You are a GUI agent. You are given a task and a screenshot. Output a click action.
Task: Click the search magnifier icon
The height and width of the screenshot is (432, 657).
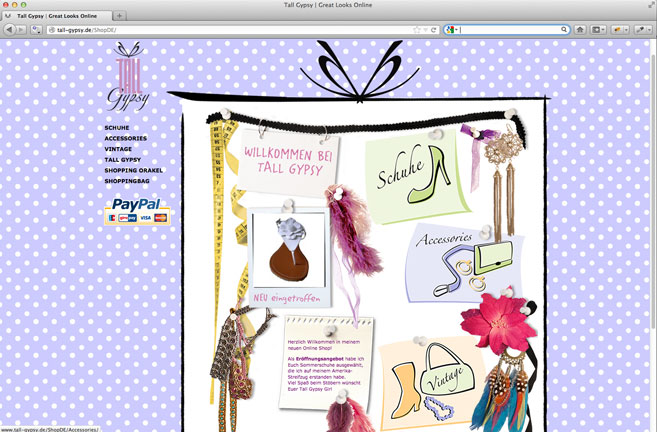click(x=564, y=30)
